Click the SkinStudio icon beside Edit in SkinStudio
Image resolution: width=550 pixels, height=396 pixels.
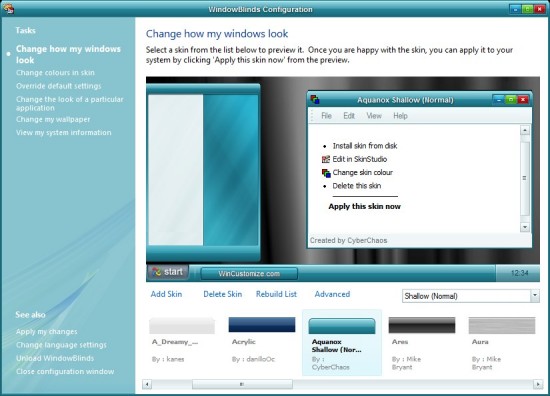tap(326, 159)
